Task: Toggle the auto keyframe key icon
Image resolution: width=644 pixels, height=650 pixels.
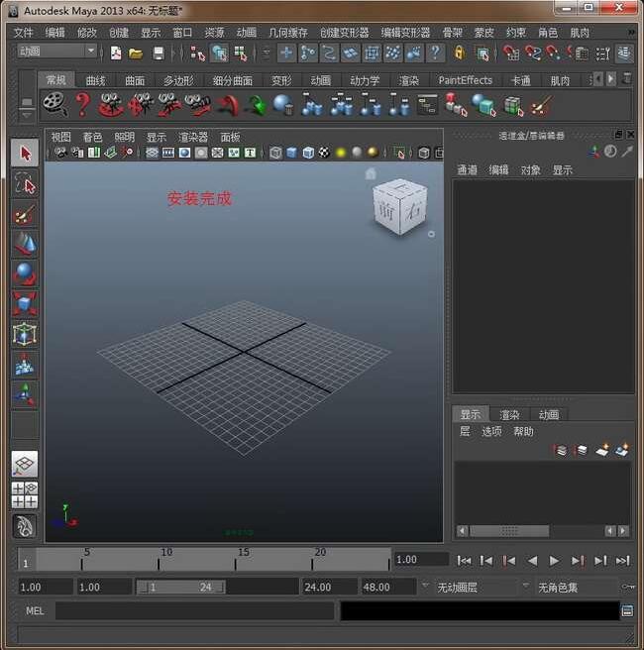Action: tap(628, 587)
